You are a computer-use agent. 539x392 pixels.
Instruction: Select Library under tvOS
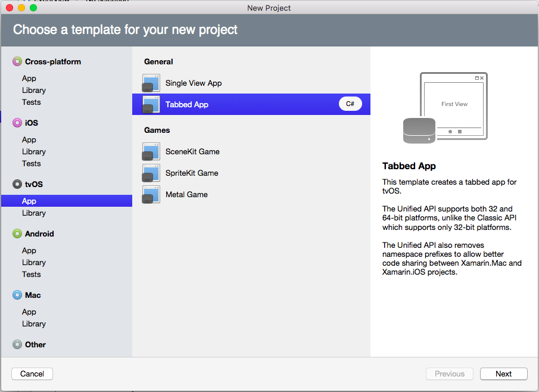click(34, 213)
